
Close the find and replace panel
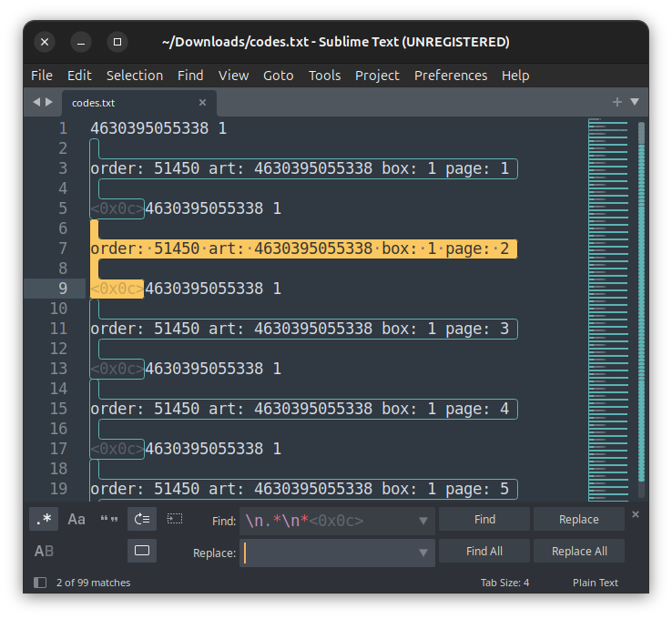[636, 515]
